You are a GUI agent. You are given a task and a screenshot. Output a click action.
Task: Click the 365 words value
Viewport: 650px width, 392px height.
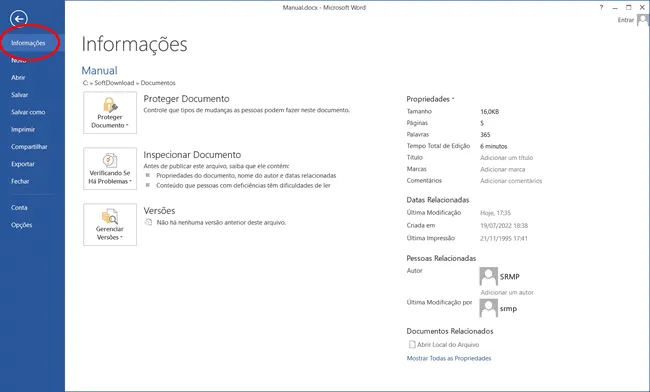pos(485,135)
